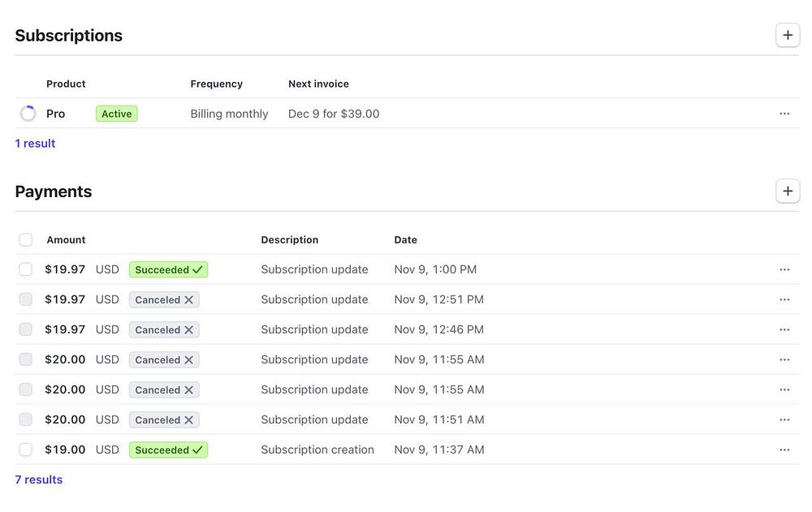Toggle the select-all payments checkbox
This screenshot has width=812, height=512.
[26, 239]
